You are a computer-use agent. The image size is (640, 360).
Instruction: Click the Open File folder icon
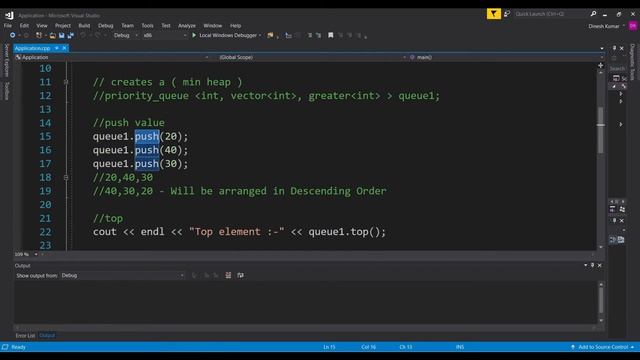tap(53, 36)
